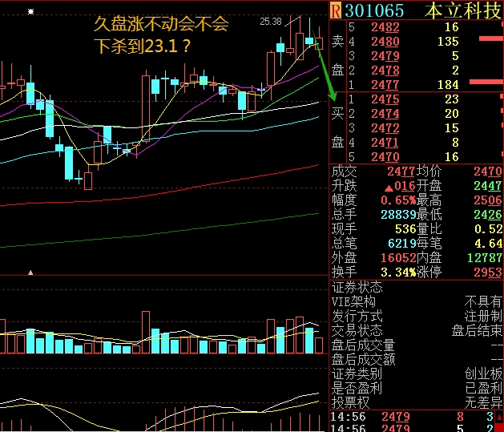Click the red up-triangle beside 升跌 value
504x432 pixels.
coord(389,188)
